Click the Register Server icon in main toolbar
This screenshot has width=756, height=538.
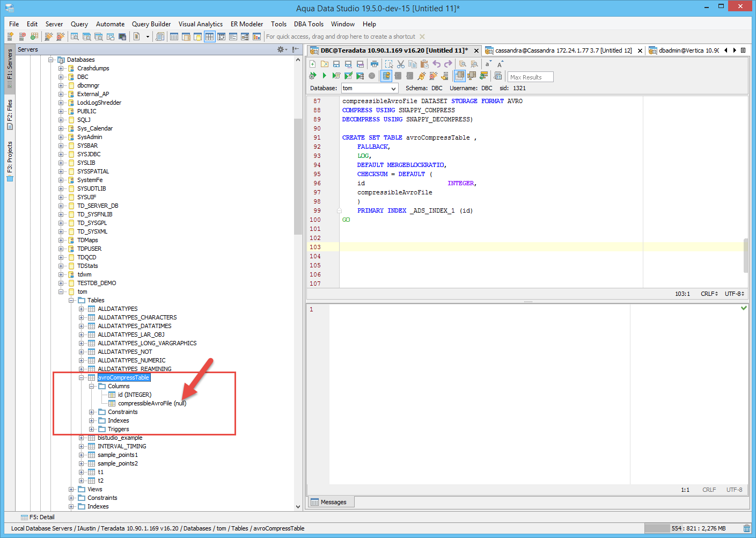(x=10, y=37)
